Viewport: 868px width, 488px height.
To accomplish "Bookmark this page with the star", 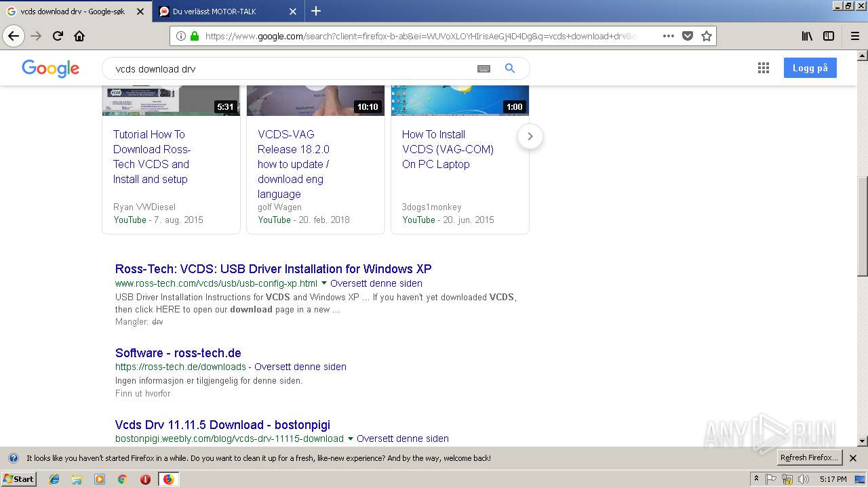I will point(707,36).
